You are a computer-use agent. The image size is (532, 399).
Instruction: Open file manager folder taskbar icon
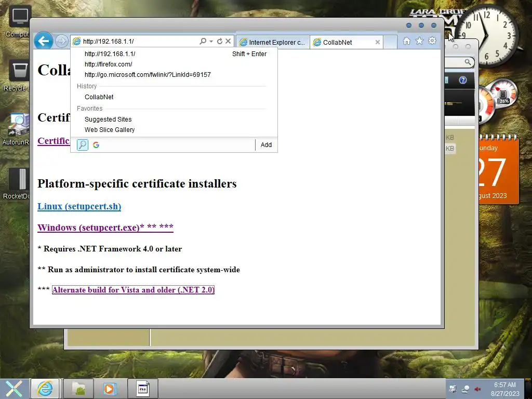click(x=78, y=389)
